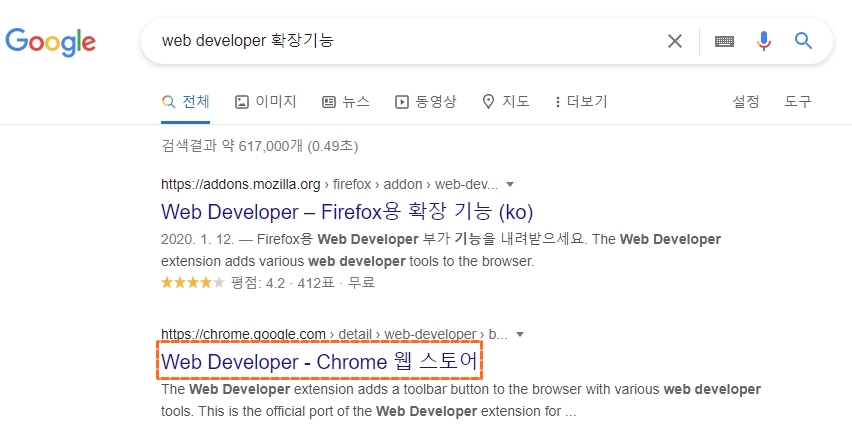Image resolution: width=852 pixels, height=430 pixels.
Task: Clear the search query with X icon
Action: click(x=674, y=41)
